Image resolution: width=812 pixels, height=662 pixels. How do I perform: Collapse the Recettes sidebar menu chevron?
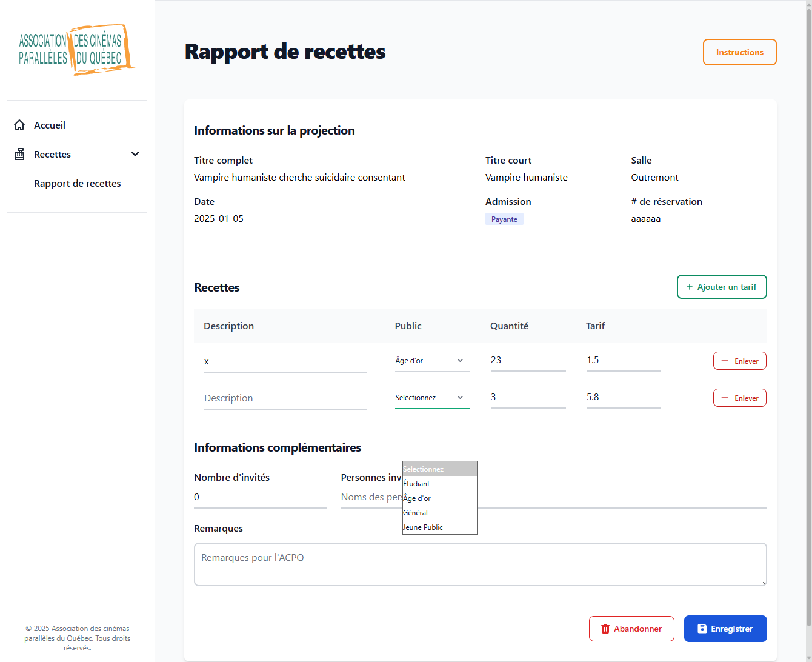(135, 154)
